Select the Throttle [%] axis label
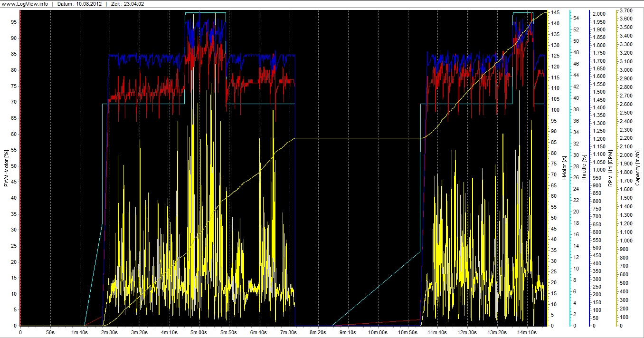Image resolution: width=644 pixels, height=338 pixels. click(x=584, y=168)
